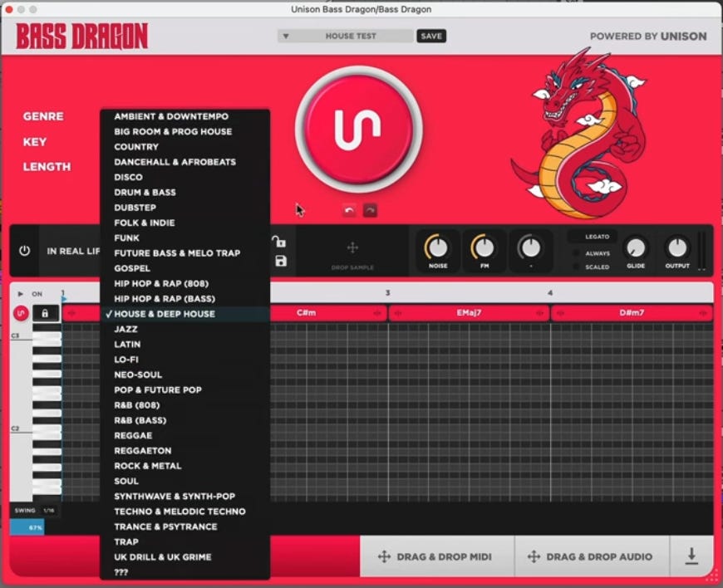The width and height of the screenshot is (723, 588).
Task: Click the Drag & Drop Audio button
Action: 591,556
